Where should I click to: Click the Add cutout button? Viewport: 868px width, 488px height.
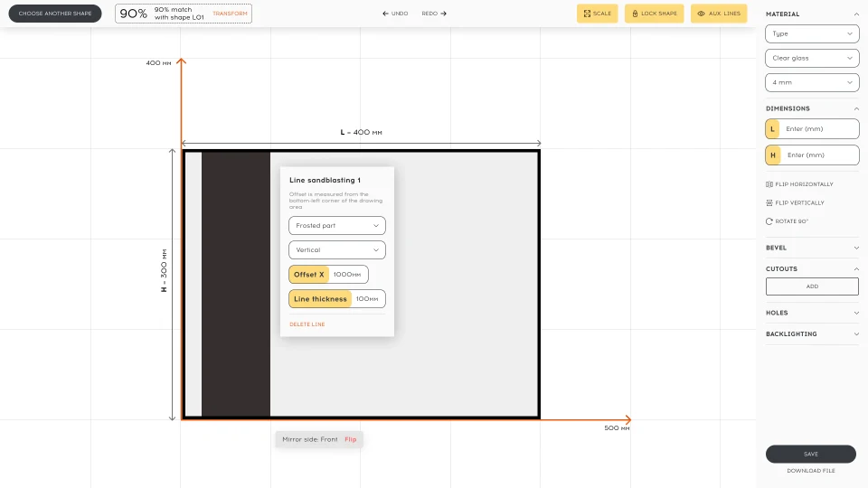812,286
